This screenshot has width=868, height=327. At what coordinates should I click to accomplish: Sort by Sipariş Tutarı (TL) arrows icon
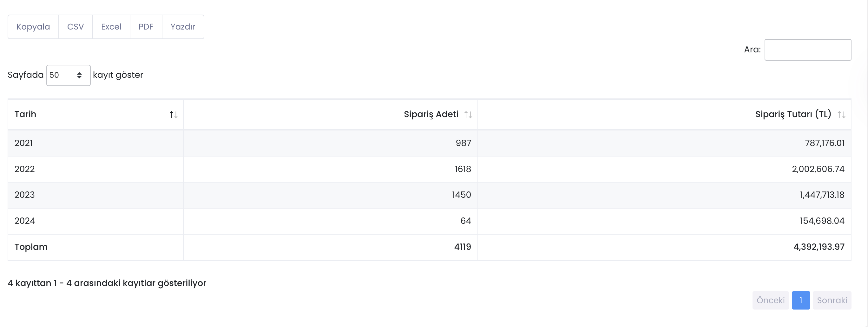841,115
